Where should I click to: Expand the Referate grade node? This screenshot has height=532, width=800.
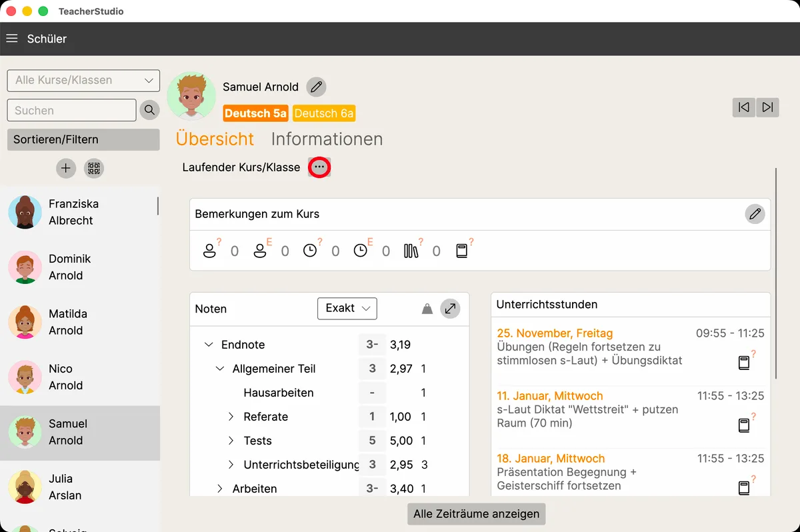[x=231, y=417]
